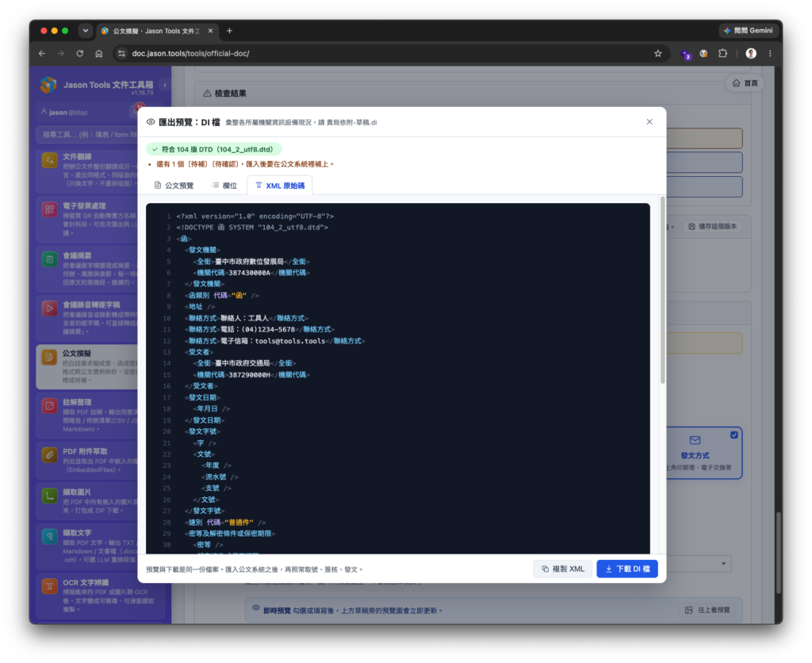Open the browser extensions puzzle icon

[723, 53]
